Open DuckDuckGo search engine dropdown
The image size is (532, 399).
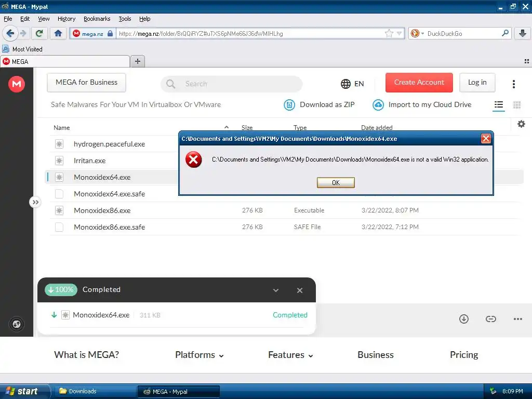click(x=422, y=33)
